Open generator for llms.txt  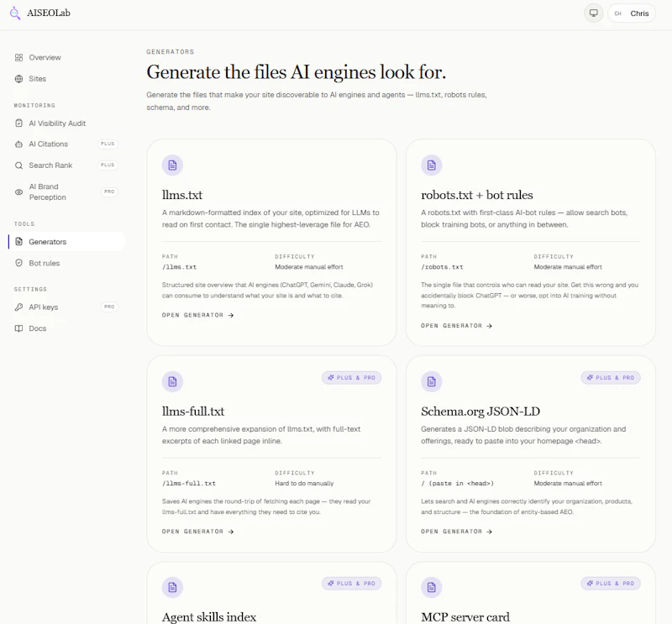coord(198,315)
